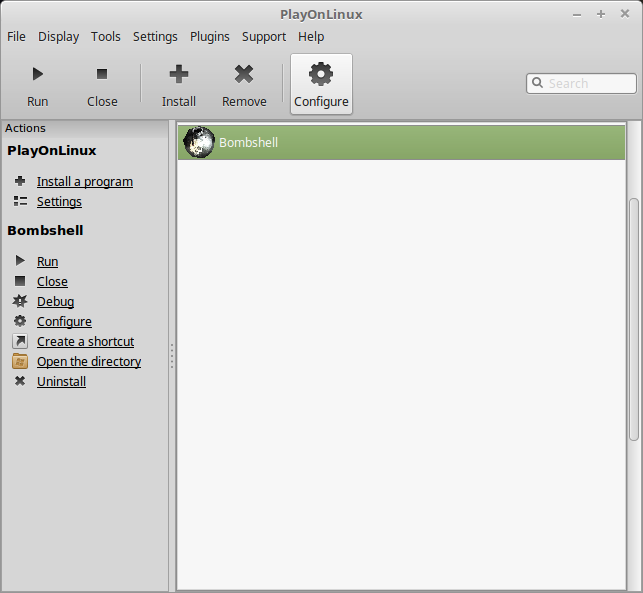Minimize the PlayOnLinux window
643x593 pixels.
point(577,14)
